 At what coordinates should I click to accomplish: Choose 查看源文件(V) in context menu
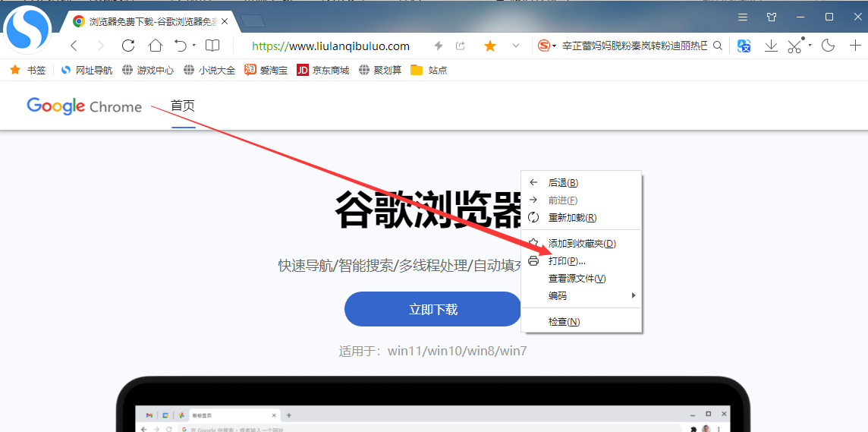pyautogui.click(x=581, y=279)
